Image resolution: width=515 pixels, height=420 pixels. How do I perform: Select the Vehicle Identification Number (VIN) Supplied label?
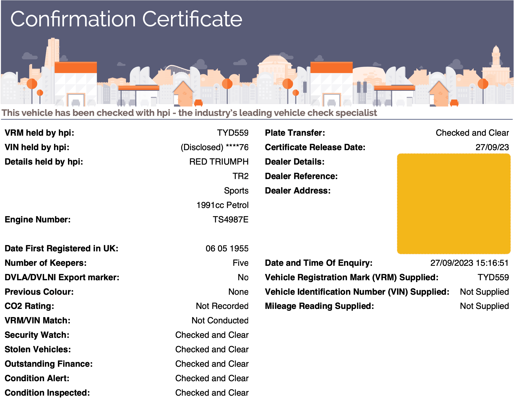[357, 292]
